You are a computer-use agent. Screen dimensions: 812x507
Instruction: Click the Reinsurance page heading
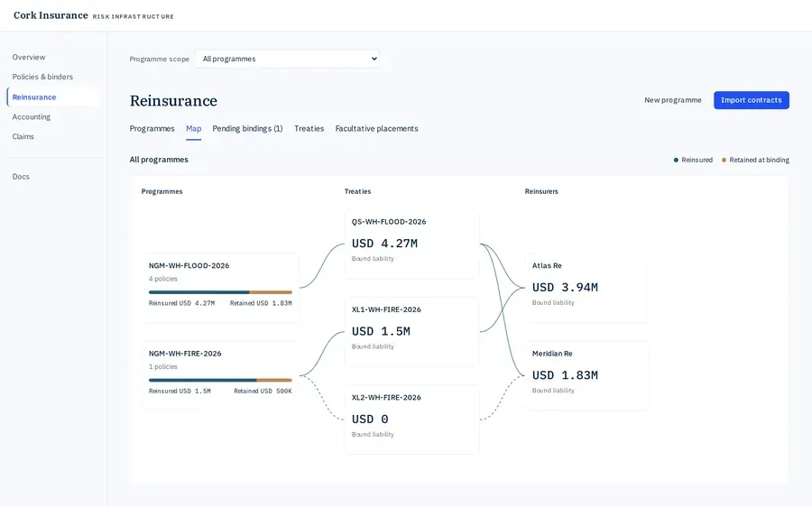click(173, 100)
